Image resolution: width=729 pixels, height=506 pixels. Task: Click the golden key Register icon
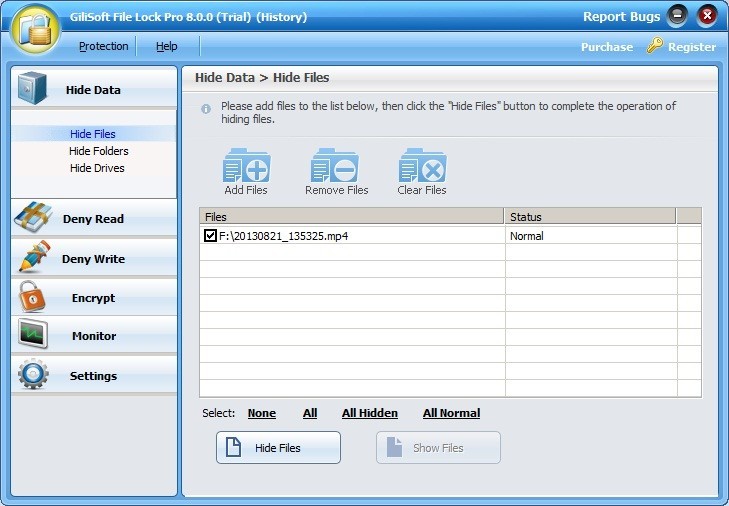[655, 45]
